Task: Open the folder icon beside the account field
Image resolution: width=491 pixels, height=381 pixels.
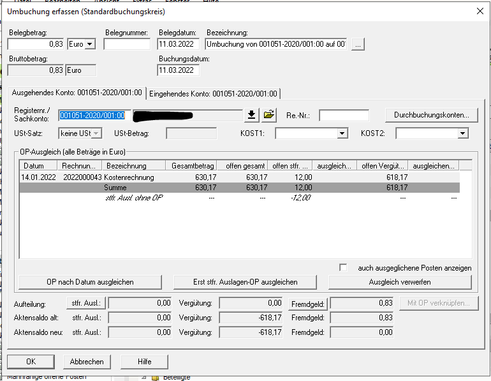Action: [269, 115]
